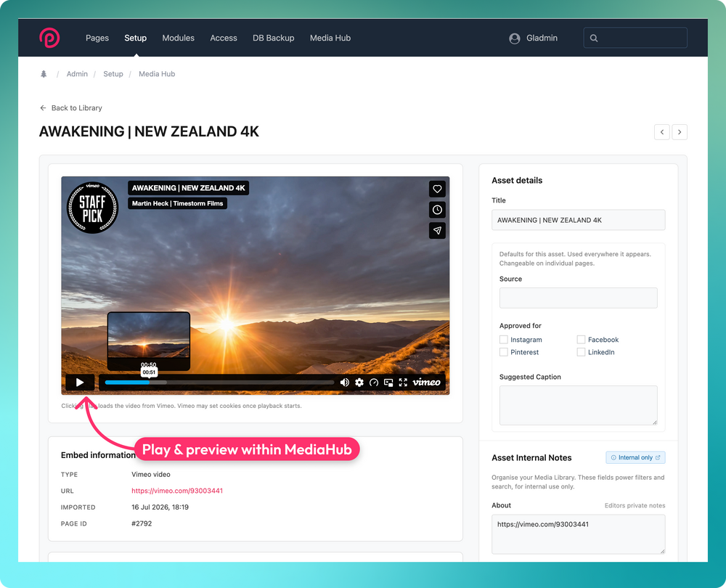Click the 'Asset Internal Notes' heading
The image size is (726, 588).
click(x=531, y=458)
